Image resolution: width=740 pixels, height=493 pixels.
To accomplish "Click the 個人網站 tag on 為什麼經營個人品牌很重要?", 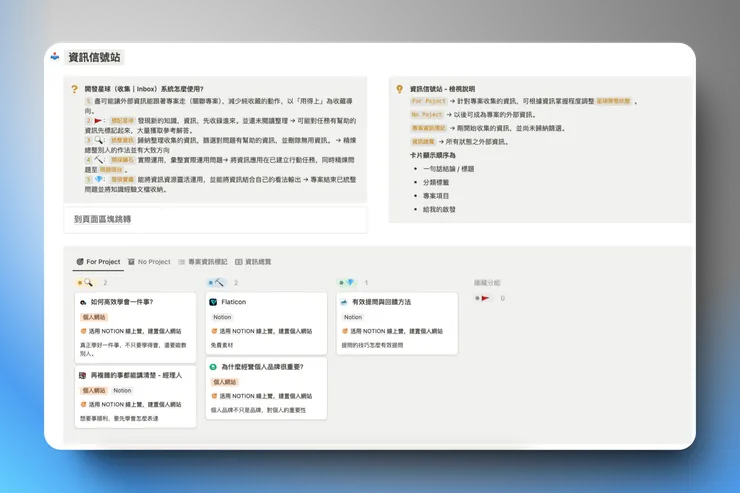I will pyautogui.click(x=225, y=382).
